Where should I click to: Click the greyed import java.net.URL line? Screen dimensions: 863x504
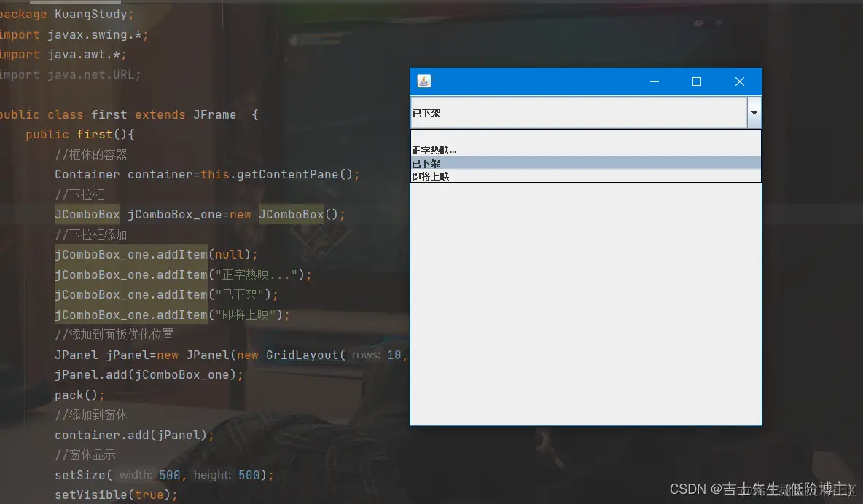click(x=70, y=75)
